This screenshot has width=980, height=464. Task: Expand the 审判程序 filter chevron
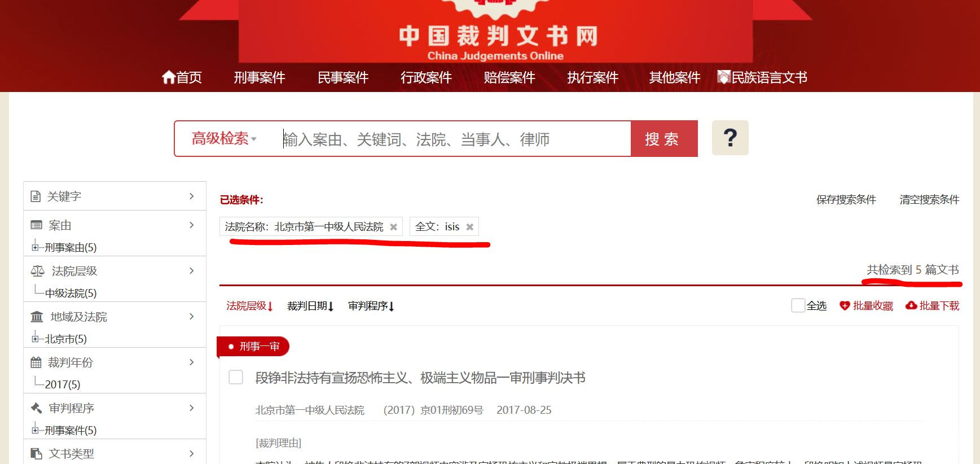point(192,408)
